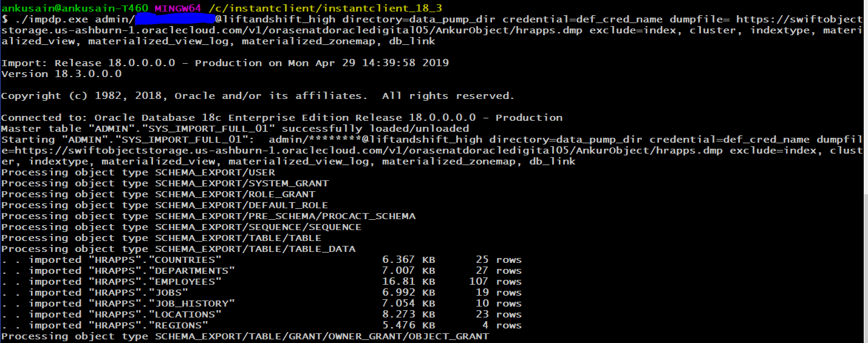Click the SCHEMA_EXPORT/TABLE/TABLE_DATA line

click(x=179, y=249)
